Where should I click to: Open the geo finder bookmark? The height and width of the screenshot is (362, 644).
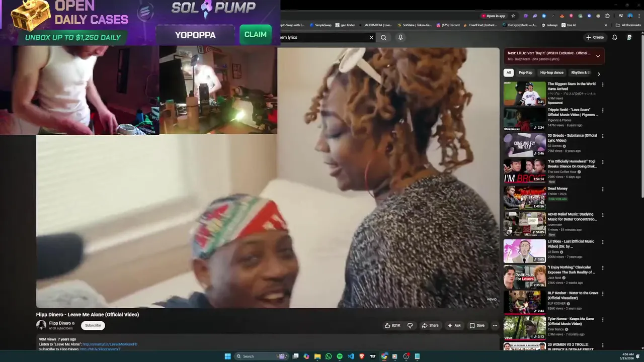[345, 25]
